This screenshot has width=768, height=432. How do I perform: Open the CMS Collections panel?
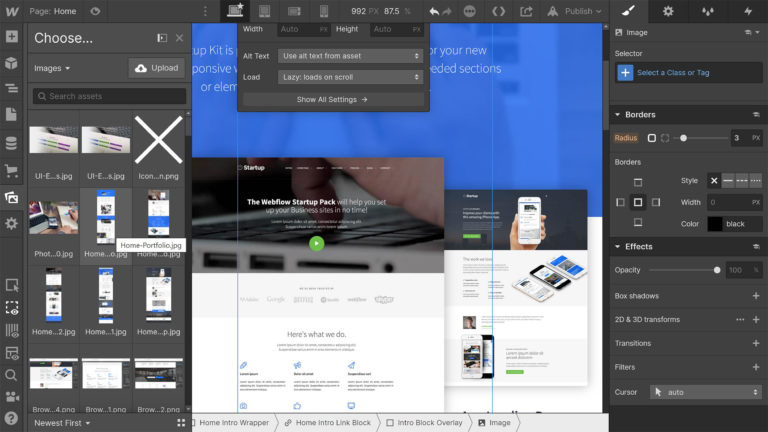(11, 143)
